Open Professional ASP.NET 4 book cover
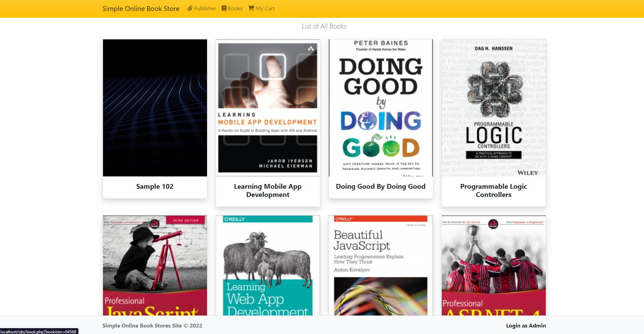Viewport: 644px width, 334px height. click(x=494, y=265)
